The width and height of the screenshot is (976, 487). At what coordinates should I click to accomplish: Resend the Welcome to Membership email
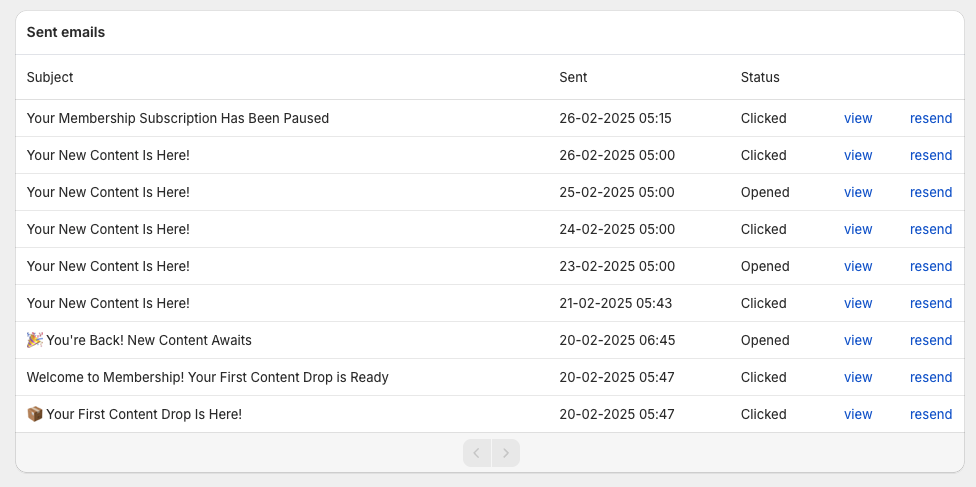pos(930,377)
